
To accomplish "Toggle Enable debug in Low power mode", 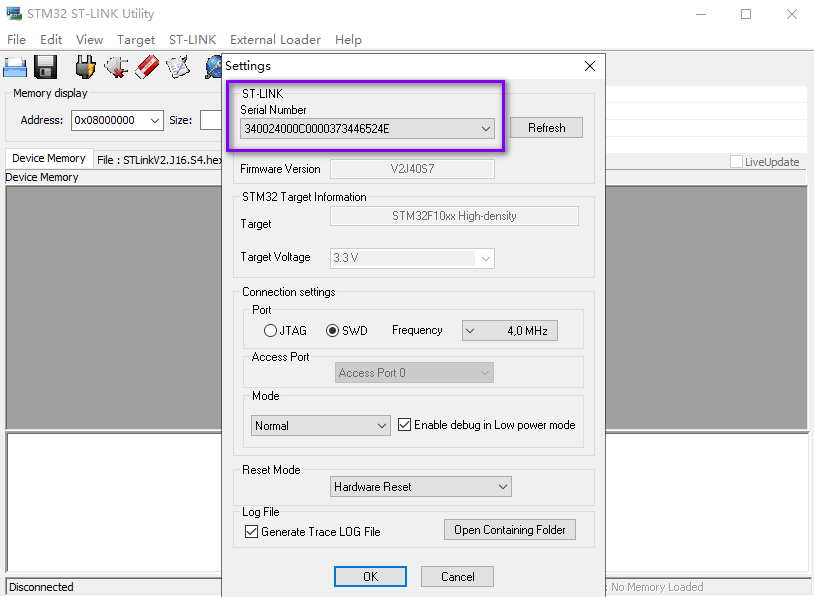I will coord(404,425).
